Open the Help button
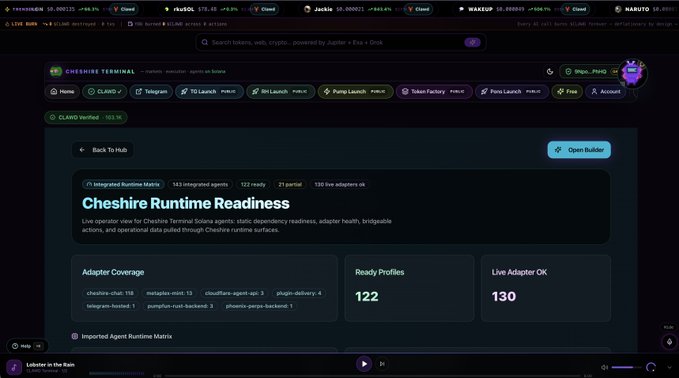The height and width of the screenshot is (378, 679). (x=27, y=346)
